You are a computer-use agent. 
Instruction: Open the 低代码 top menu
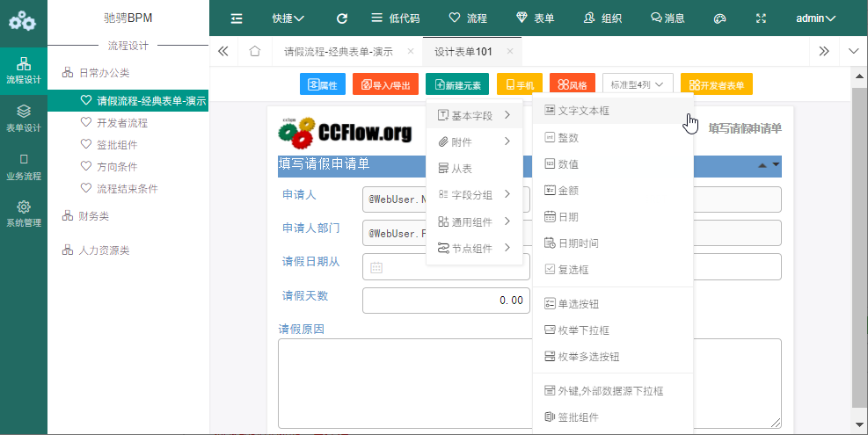click(x=395, y=18)
